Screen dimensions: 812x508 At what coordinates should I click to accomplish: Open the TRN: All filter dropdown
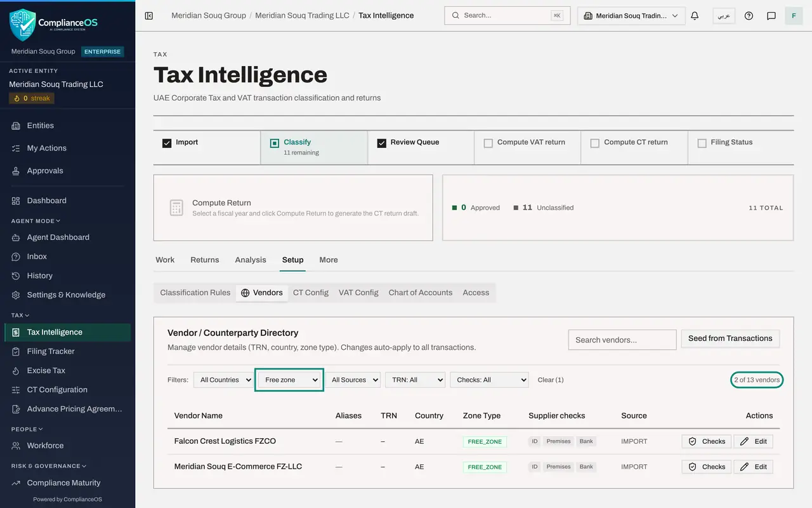415,380
